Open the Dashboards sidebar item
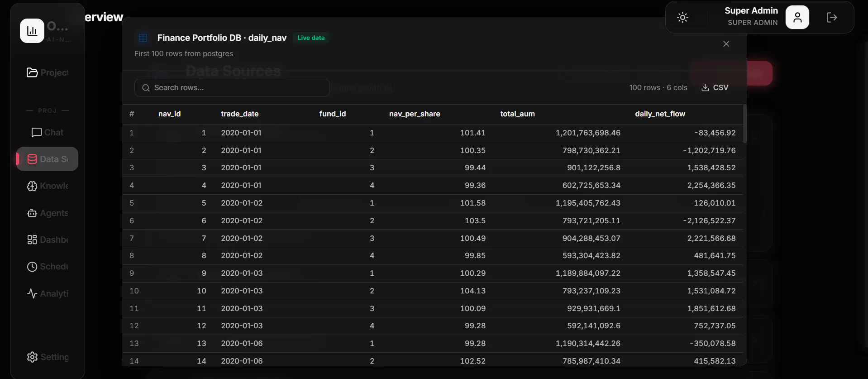This screenshot has height=379, width=868. (48, 240)
